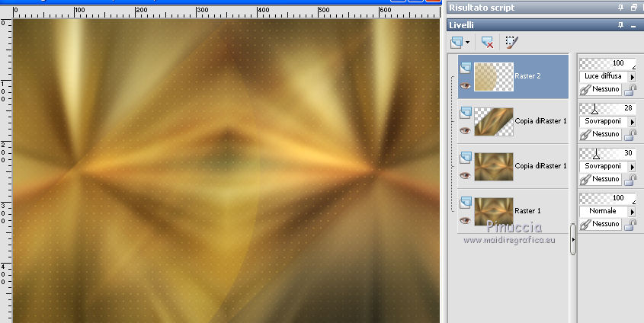Select the Raster 2 layer thumbnail

(x=494, y=77)
